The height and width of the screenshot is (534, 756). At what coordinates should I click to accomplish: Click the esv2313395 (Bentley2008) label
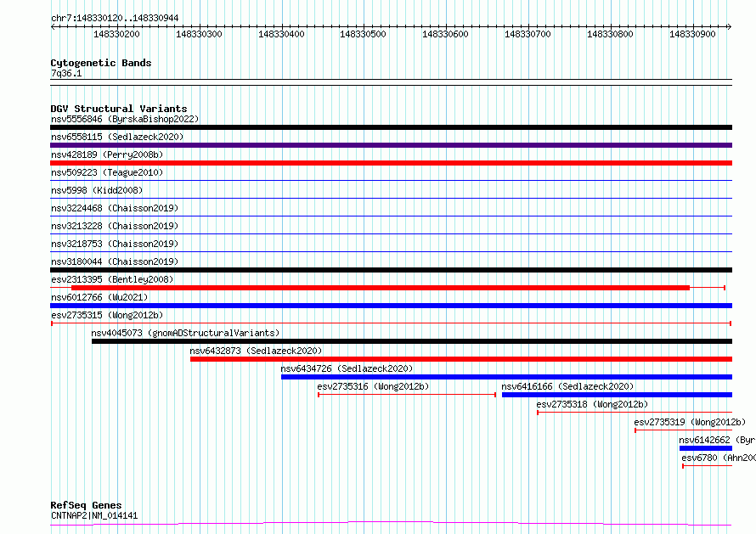pyautogui.click(x=112, y=280)
